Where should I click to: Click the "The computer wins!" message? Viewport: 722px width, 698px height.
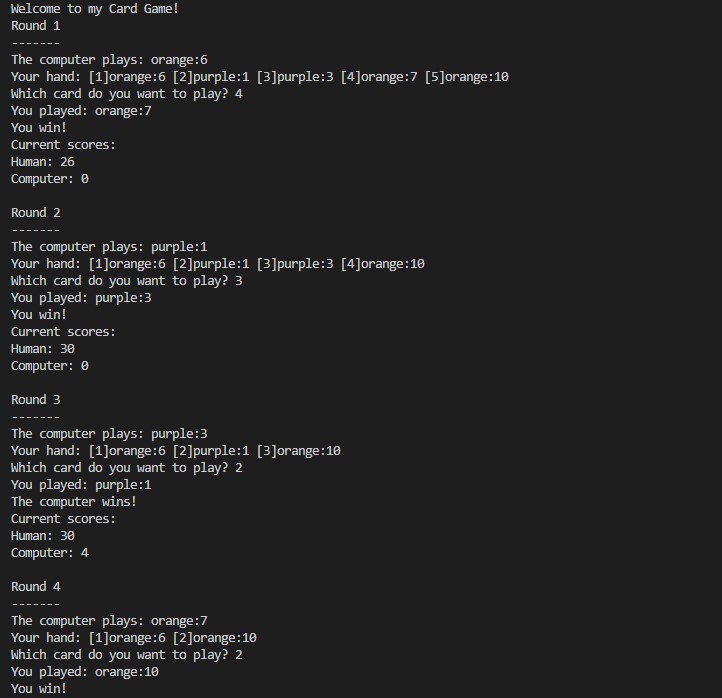(x=74, y=502)
